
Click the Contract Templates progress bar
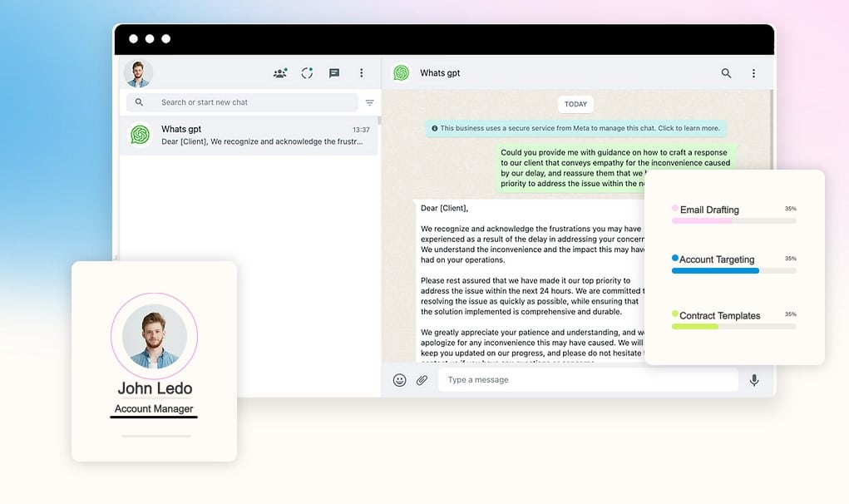coord(733,327)
